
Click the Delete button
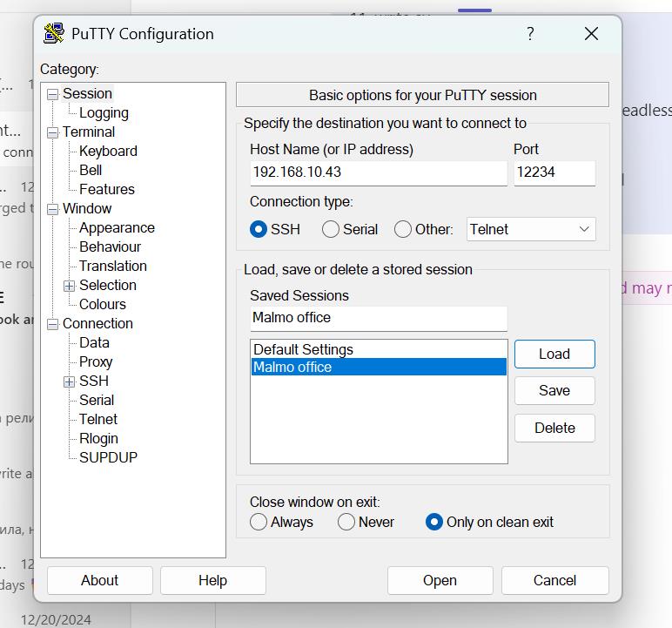coord(554,429)
